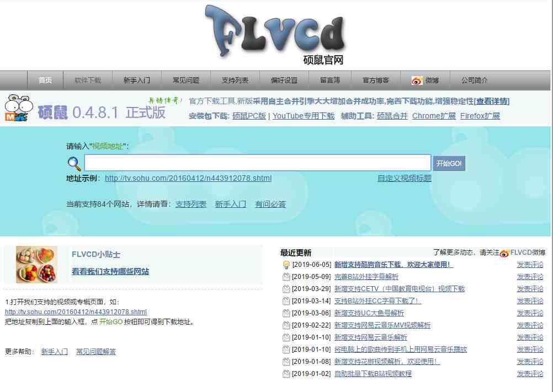This screenshot has width=553, height=392.
Task: Click the FLVCD小贴士 heading text
Action: [96, 254]
